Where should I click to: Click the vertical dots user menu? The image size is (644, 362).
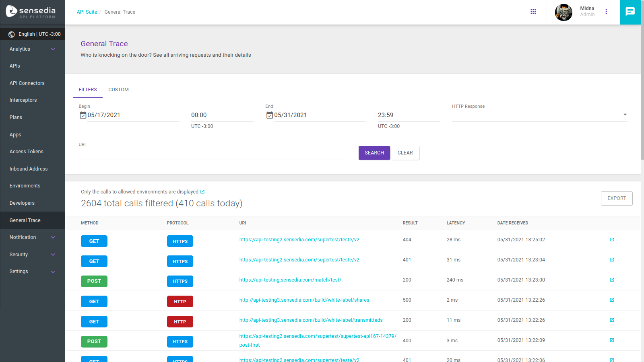606,12
